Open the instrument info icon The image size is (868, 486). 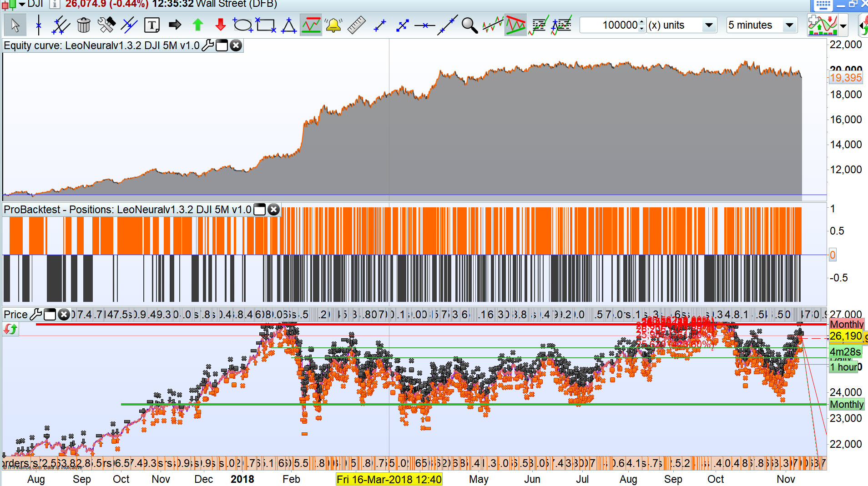click(x=55, y=4)
